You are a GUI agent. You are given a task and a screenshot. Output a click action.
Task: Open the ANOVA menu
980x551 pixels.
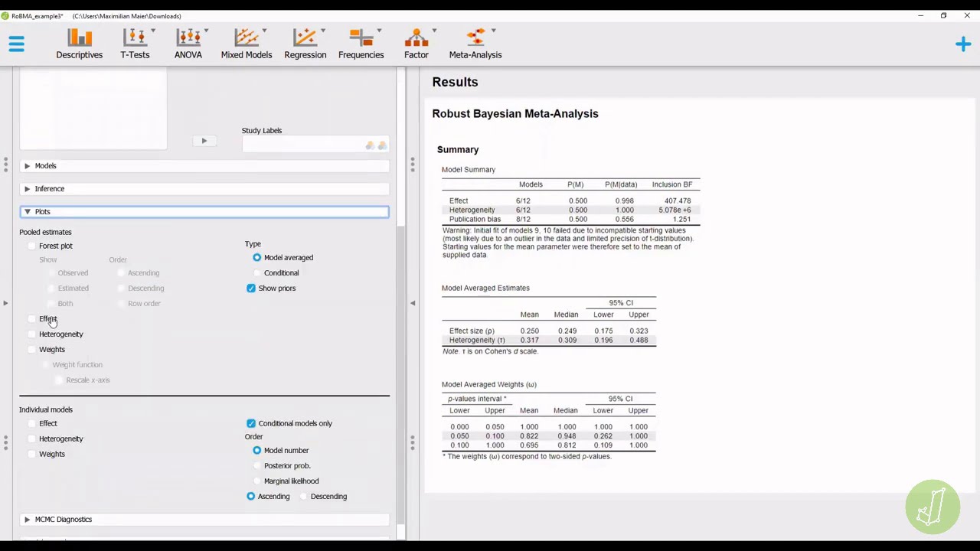[188, 44]
